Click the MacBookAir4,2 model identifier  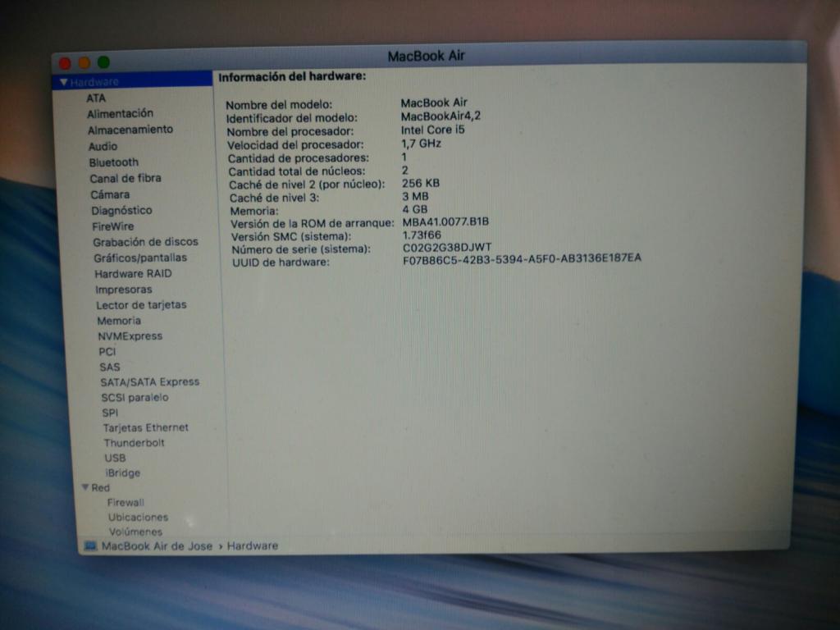(x=441, y=116)
